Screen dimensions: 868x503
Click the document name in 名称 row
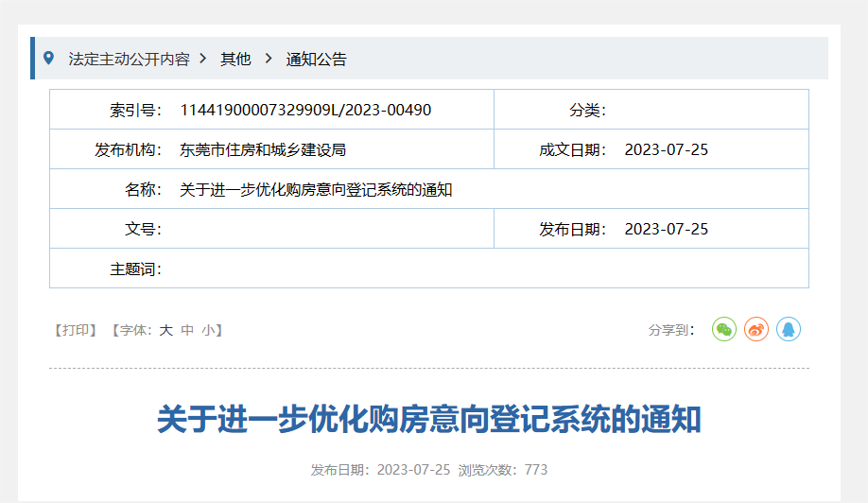(316, 189)
